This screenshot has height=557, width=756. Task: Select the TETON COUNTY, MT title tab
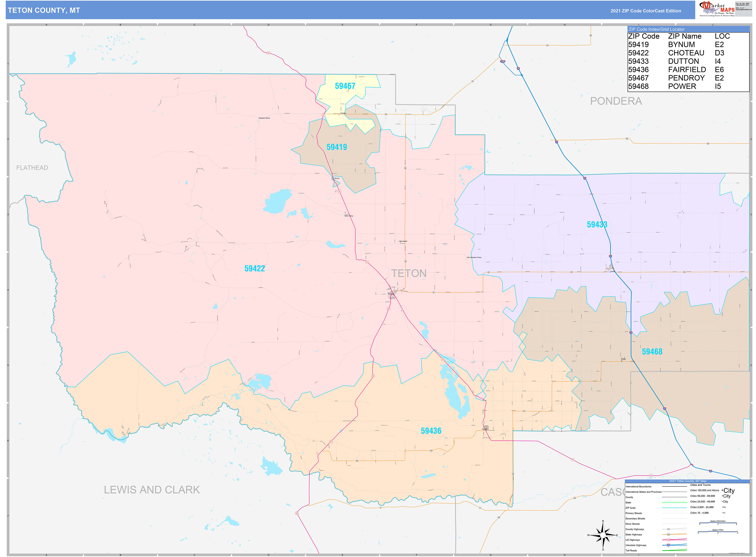pyautogui.click(x=44, y=10)
